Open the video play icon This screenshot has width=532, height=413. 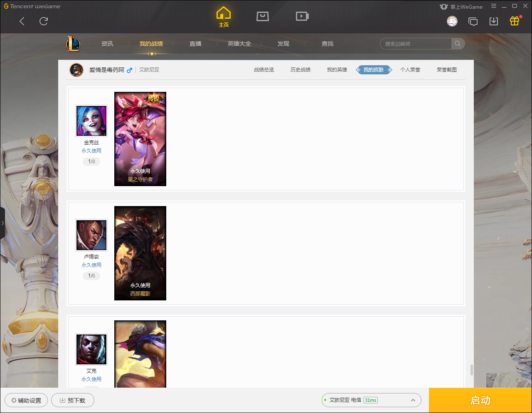pos(302,16)
